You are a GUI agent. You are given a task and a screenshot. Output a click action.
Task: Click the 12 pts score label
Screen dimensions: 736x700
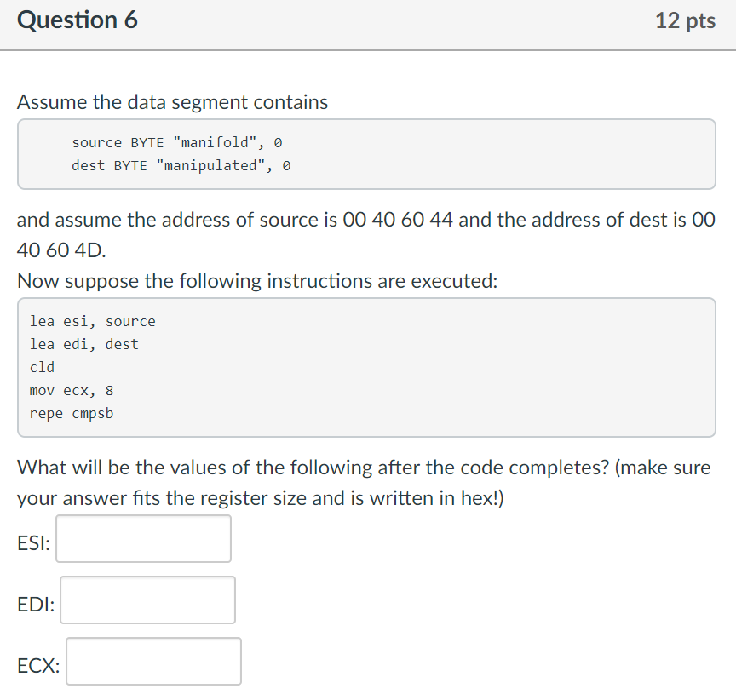[x=685, y=21]
